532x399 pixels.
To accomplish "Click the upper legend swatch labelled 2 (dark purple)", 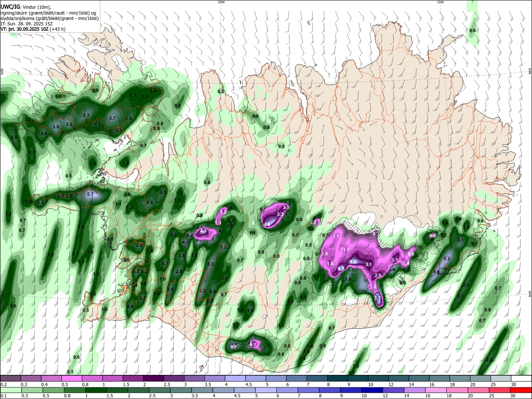I will 153,378.
